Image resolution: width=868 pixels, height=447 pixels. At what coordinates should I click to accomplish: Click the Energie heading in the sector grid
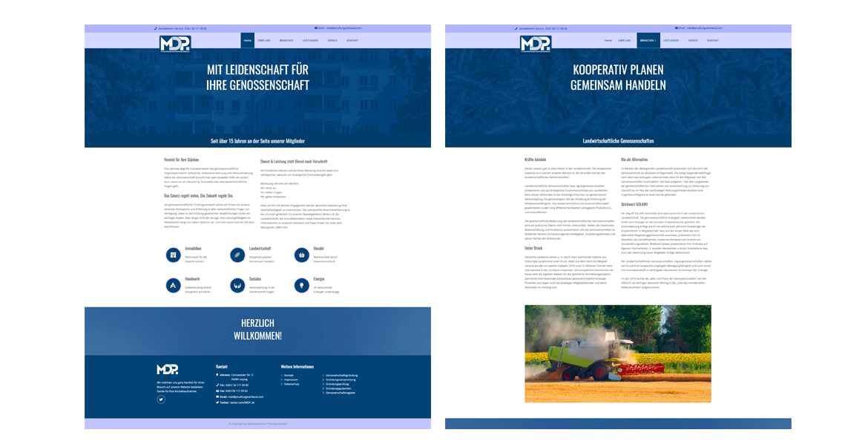pyautogui.click(x=319, y=279)
